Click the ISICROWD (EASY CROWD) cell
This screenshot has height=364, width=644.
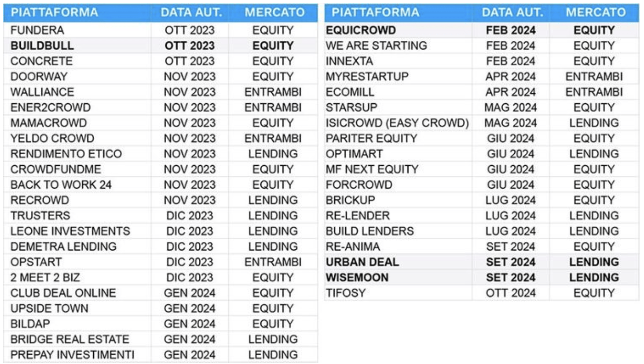[397, 123]
